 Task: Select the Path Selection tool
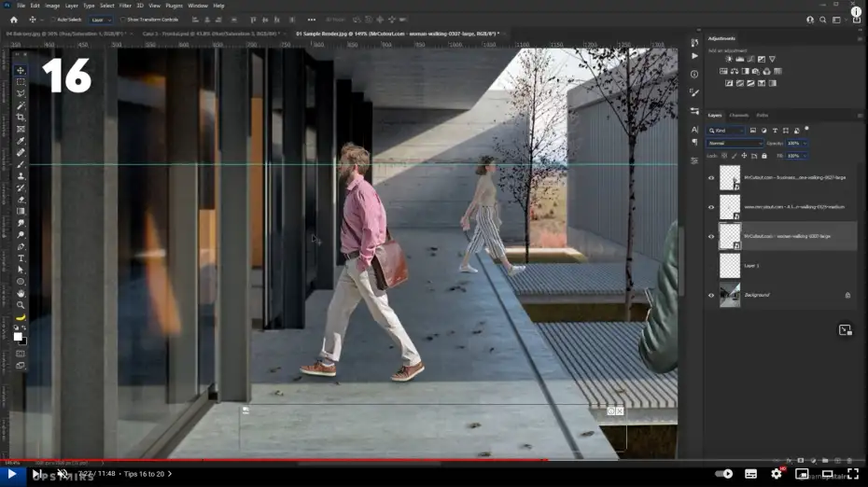21,270
